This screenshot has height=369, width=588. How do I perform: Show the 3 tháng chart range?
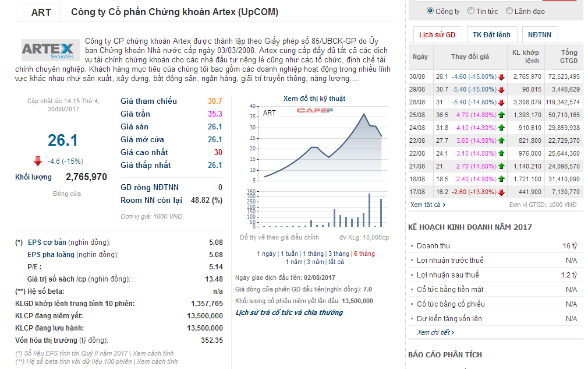pyautogui.click(x=339, y=254)
